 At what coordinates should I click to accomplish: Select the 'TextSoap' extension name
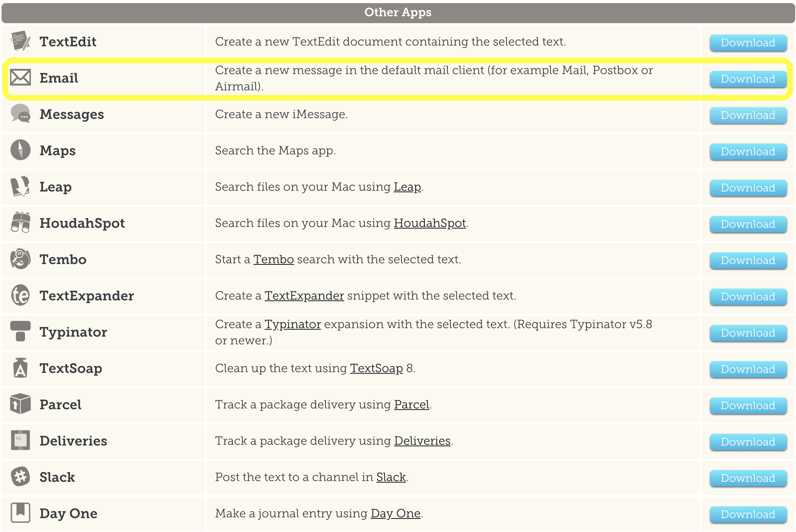click(71, 368)
